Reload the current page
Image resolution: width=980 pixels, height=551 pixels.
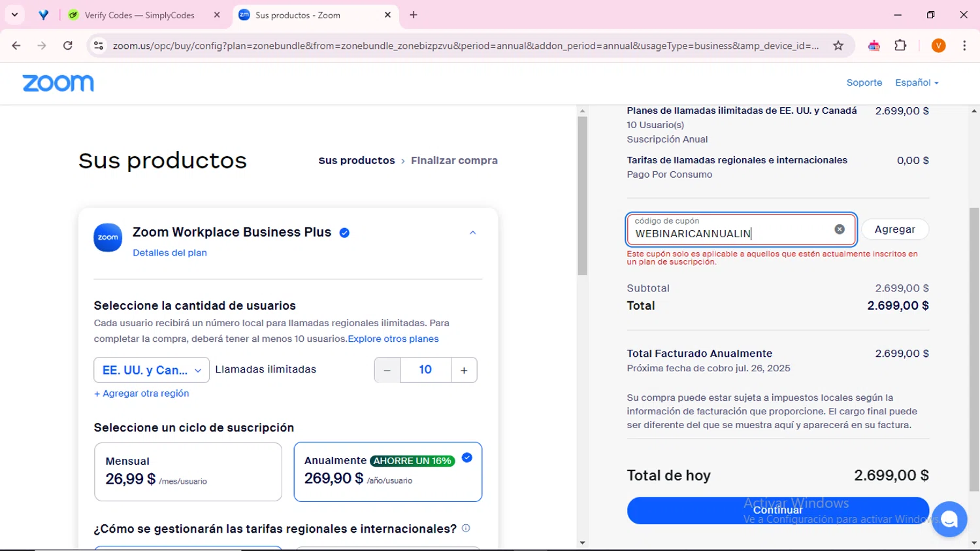[x=67, y=46]
